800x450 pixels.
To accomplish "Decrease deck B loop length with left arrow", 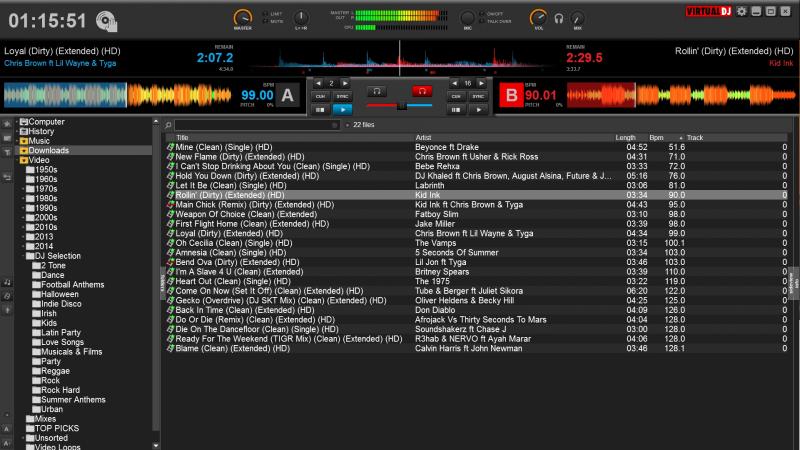I will pyautogui.click(x=454, y=83).
